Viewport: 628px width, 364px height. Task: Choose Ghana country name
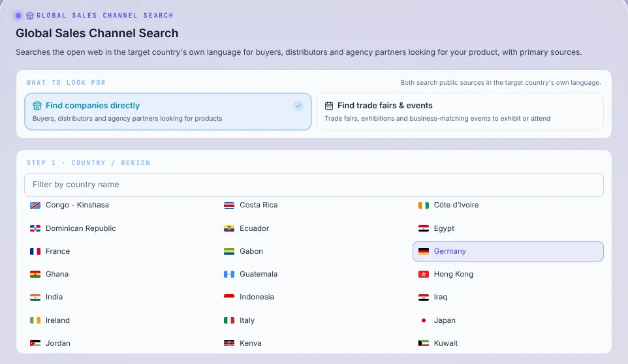[x=57, y=274]
